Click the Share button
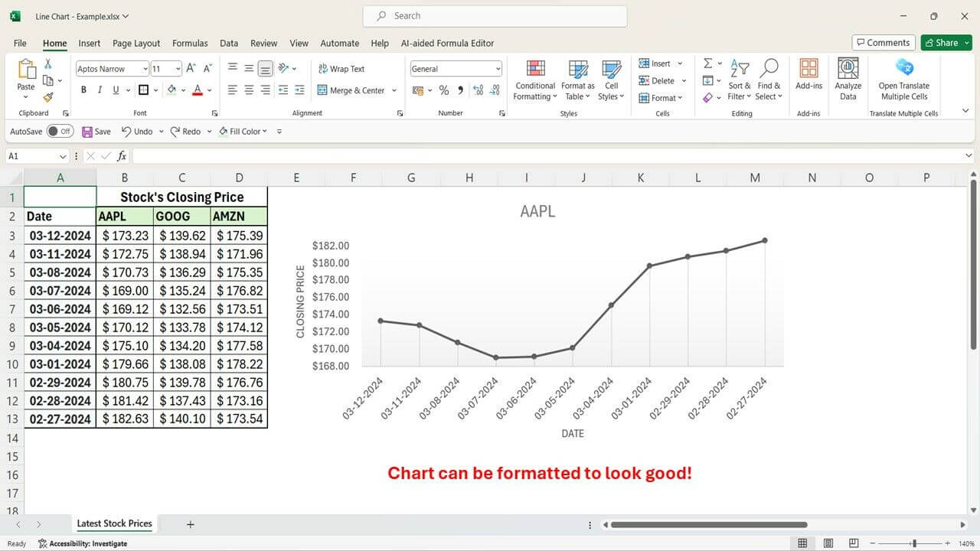This screenshot has height=551, width=980. click(x=946, y=43)
